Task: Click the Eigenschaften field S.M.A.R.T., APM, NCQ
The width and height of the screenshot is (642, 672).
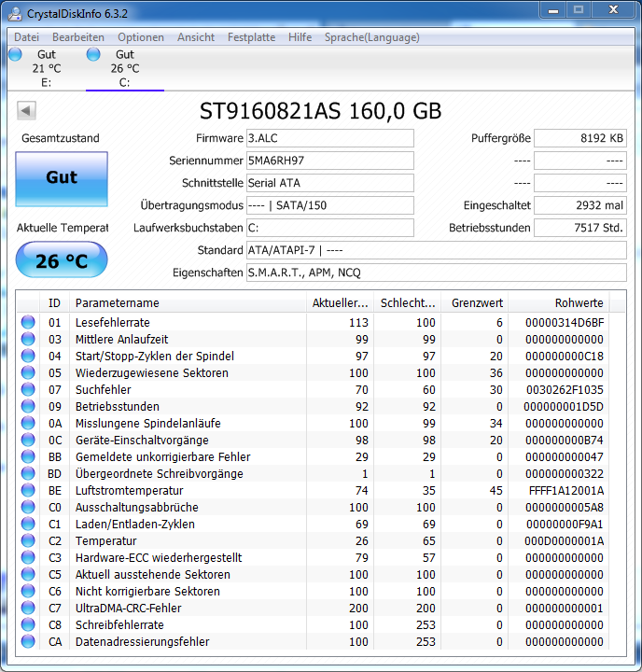Action: (437, 273)
